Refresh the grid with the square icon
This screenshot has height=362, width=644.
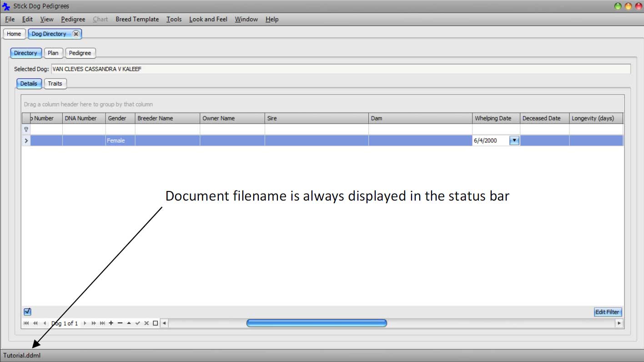155,323
